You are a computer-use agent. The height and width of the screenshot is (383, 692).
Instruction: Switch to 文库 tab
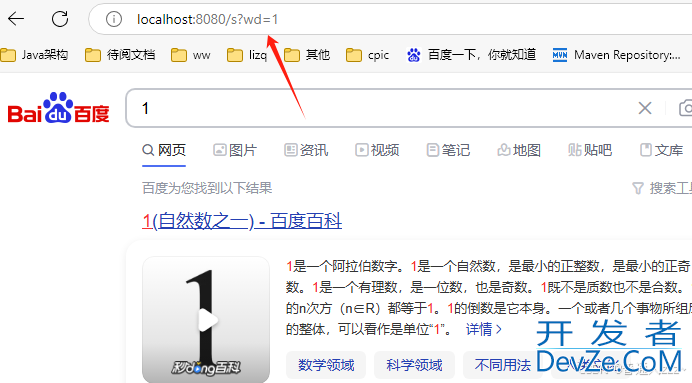(661, 150)
